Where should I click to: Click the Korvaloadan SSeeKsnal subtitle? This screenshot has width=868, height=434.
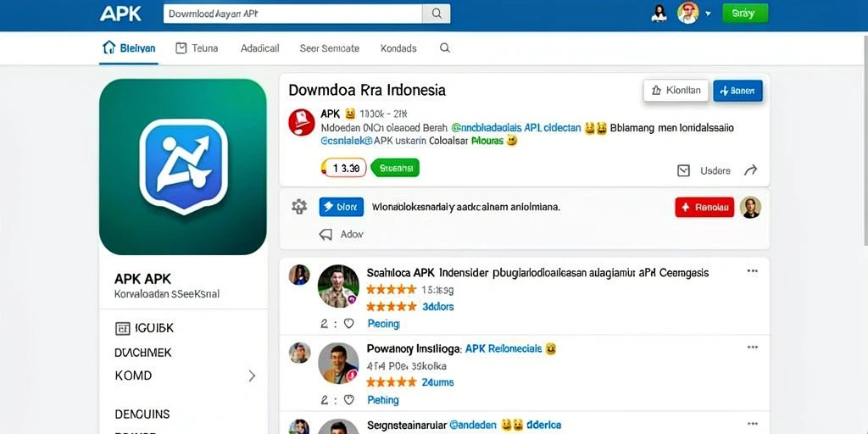pyautogui.click(x=167, y=294)
